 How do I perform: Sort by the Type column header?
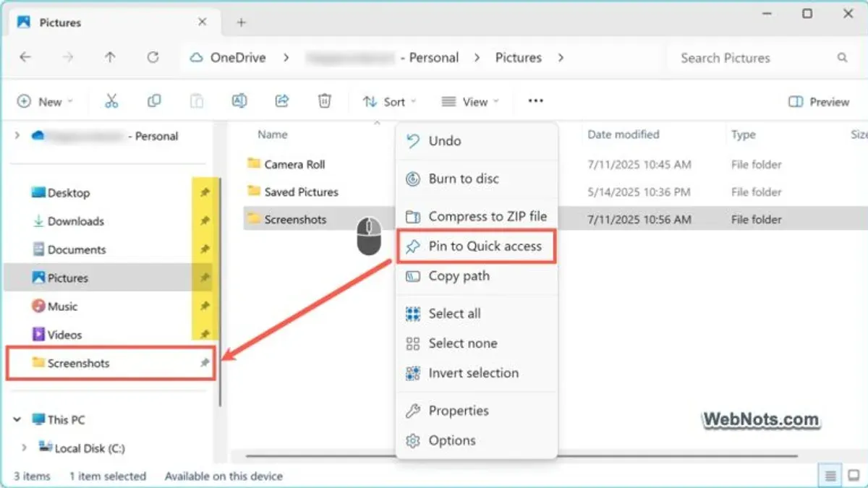pos(743,134)
